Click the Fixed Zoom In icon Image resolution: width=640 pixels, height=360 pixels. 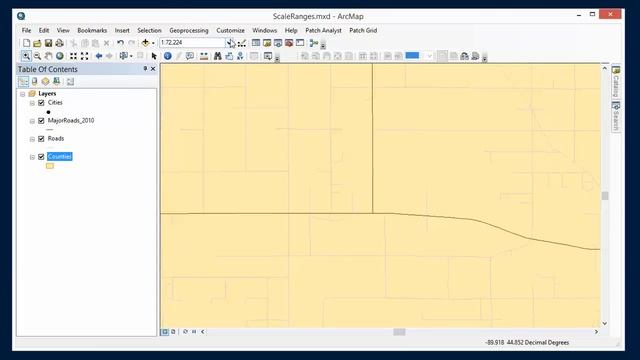(73, 56)
